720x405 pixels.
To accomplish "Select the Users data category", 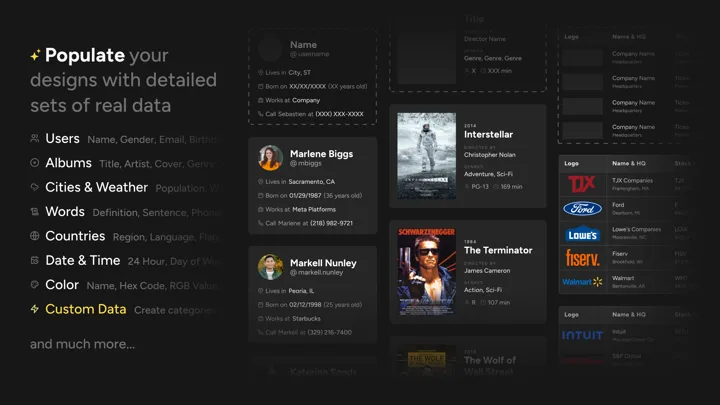I will click(62, 139).
